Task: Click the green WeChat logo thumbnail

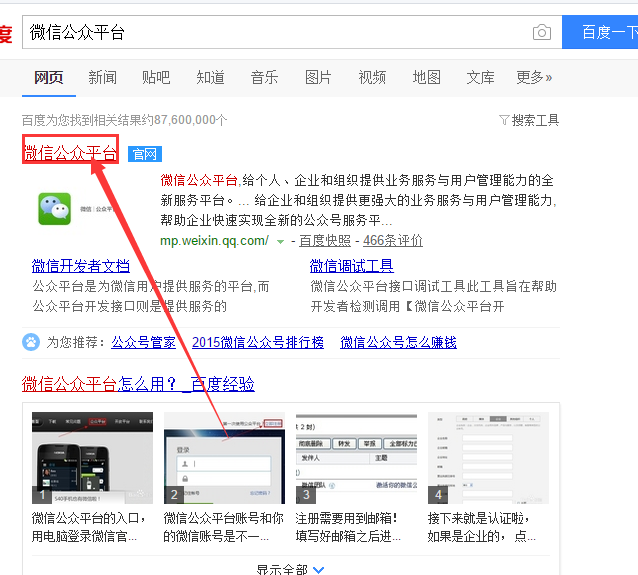Action: coord(55,209)
